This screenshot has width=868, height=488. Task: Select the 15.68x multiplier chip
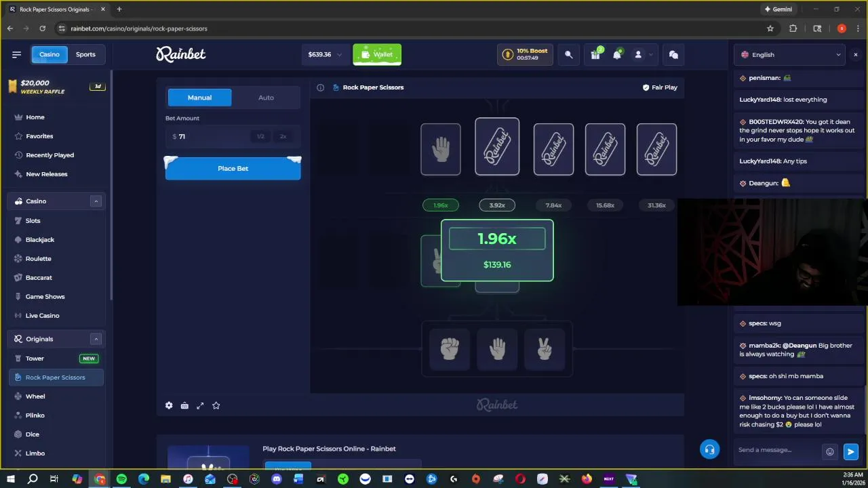pos(605,205)
